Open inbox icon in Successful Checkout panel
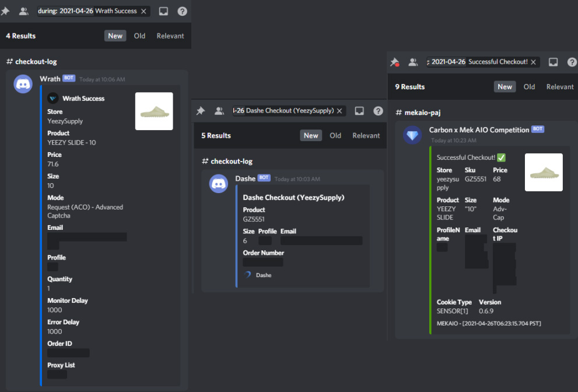The height and width of the screenshot is (392, 578). [554, 62]
